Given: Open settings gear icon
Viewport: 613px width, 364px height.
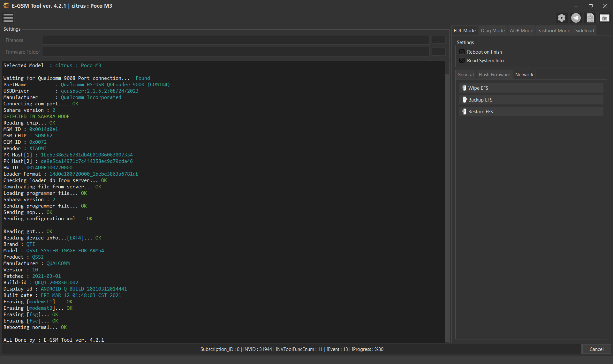Looking at the screenshot, I should (x=562, y=18).
